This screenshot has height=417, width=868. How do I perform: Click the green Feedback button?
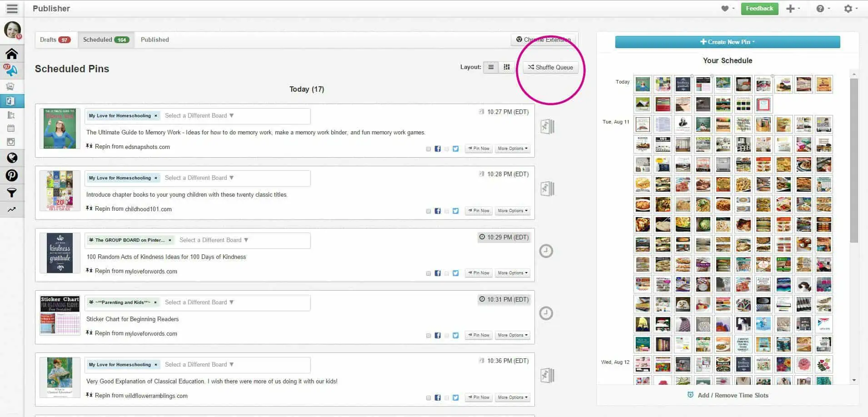759,9
